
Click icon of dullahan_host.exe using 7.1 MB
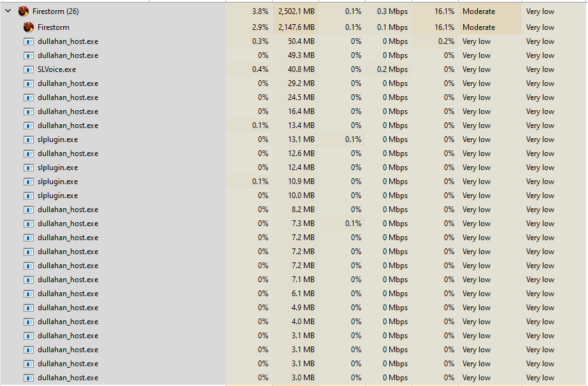pyautogui.click(x=29, y=280)
